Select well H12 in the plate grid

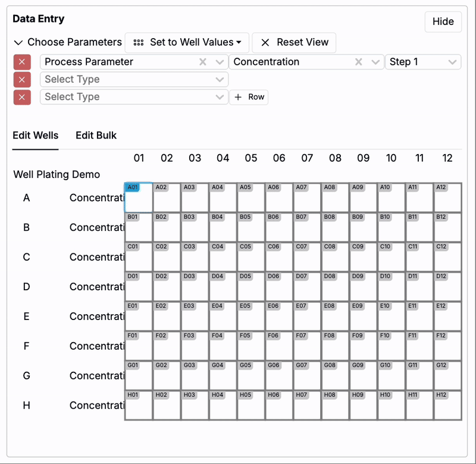pyautogui.click(x=447, y=405)
